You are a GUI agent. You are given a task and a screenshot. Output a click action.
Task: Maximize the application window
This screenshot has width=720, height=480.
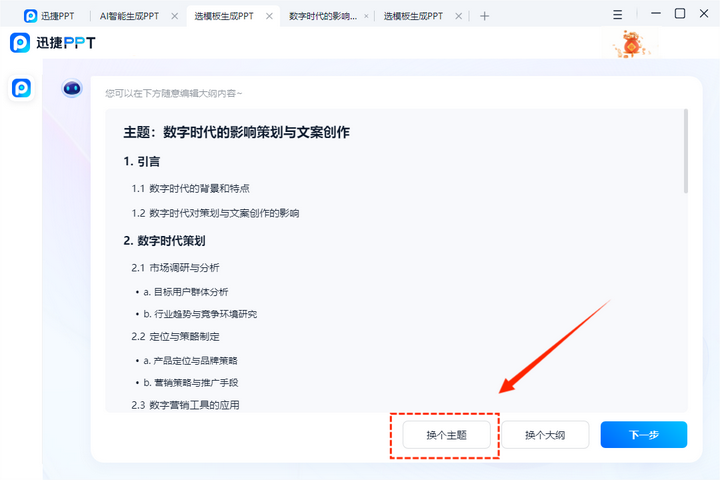point(680,14)
